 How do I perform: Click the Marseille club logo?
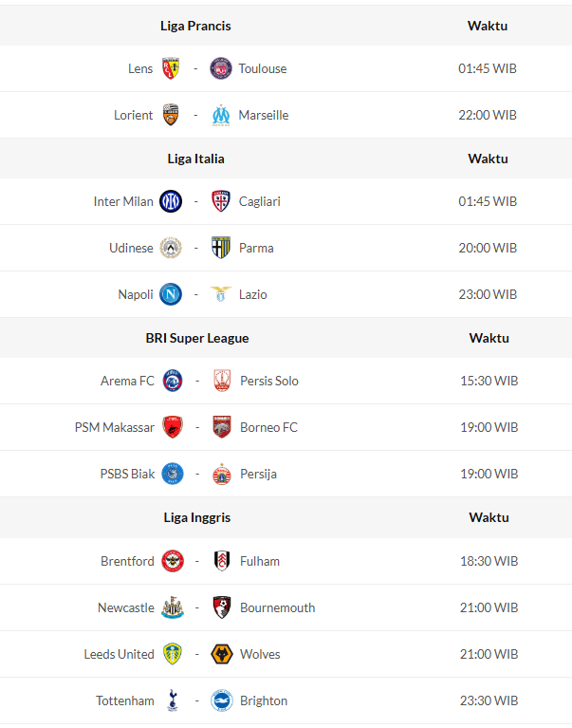[x=221, y=115]
